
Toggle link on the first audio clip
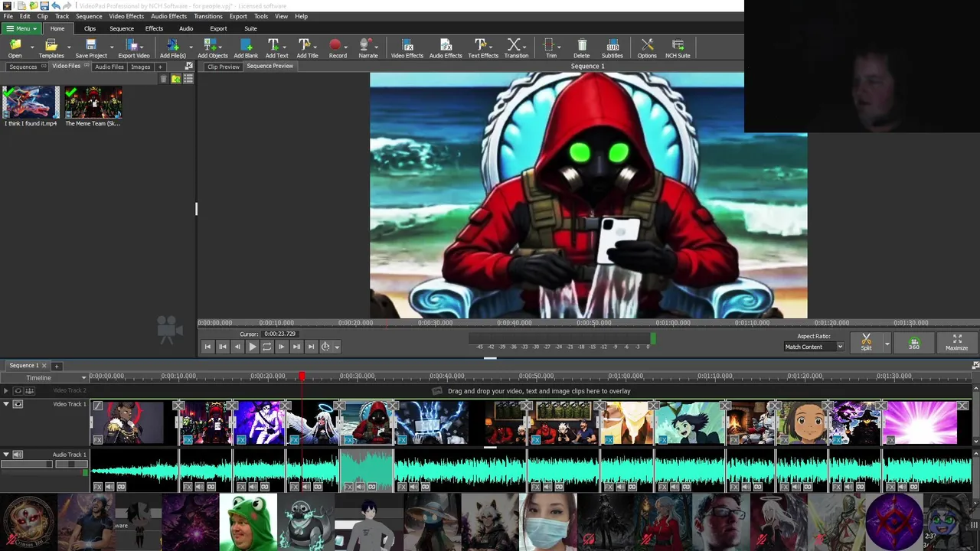pos(121,487)
